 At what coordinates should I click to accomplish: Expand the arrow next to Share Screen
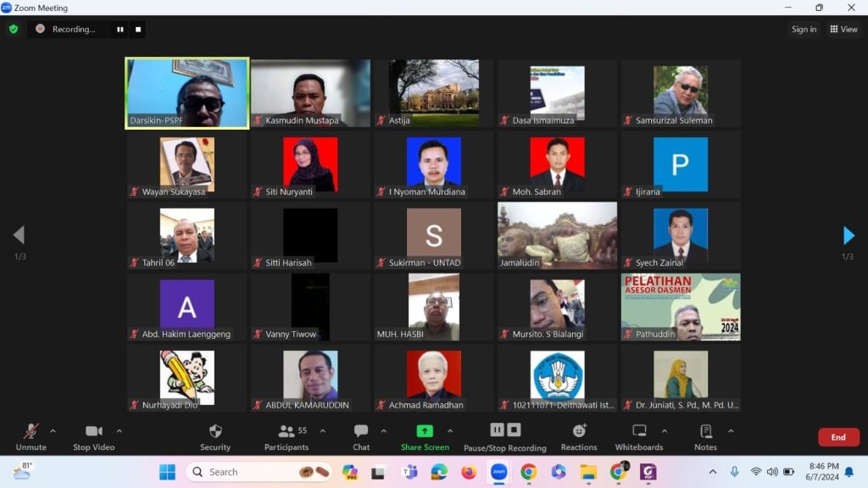coord(450,430)
